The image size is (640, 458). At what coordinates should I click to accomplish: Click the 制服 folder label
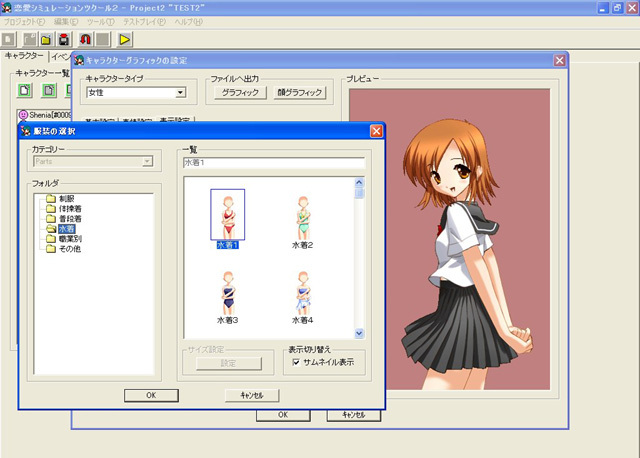(x=67, y=199)
